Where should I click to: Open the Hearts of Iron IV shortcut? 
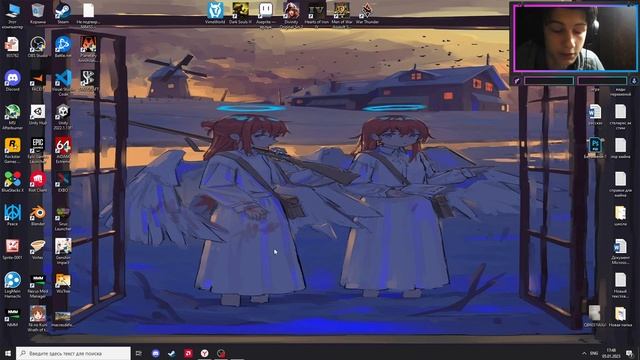[316, 15]
